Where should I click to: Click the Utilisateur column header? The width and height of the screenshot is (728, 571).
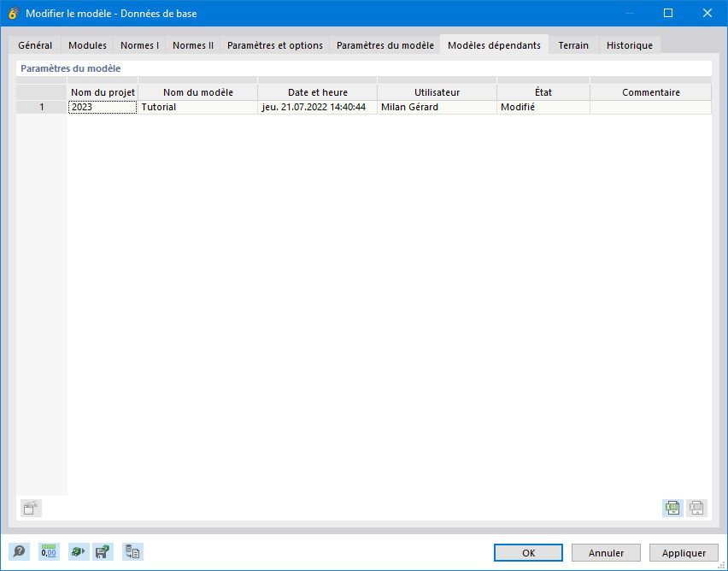point(437,92)
